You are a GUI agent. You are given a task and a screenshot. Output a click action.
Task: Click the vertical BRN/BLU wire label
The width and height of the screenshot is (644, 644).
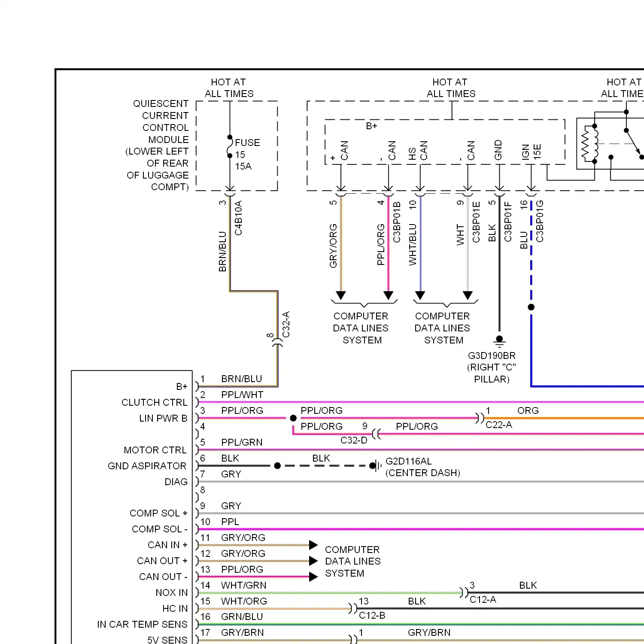point(222,252)
